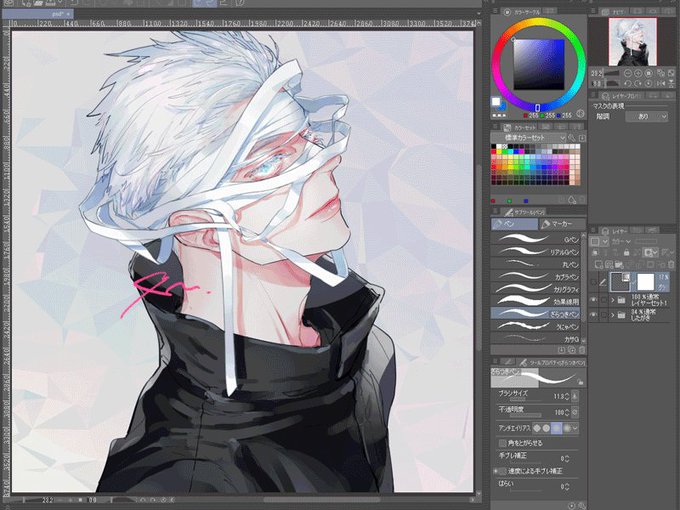Viewport: 680px width, 510px height.
Task: Toggle visibility of レイヤーセット1 folder
Action: (x=594, y=300)
